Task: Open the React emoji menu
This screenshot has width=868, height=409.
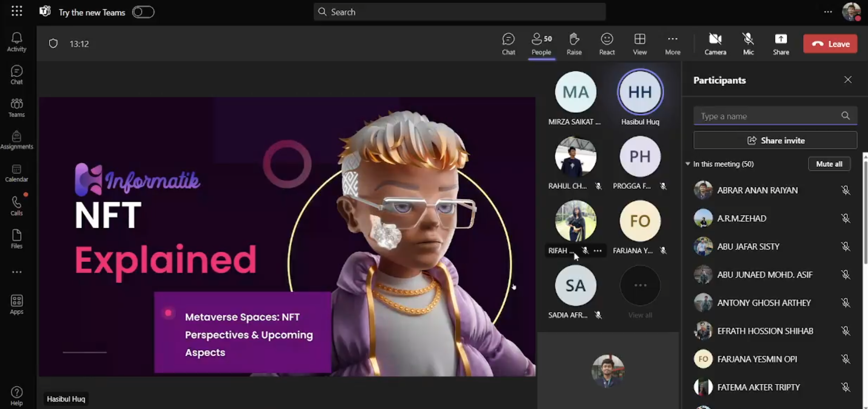Action: click(x=607, y=44)
